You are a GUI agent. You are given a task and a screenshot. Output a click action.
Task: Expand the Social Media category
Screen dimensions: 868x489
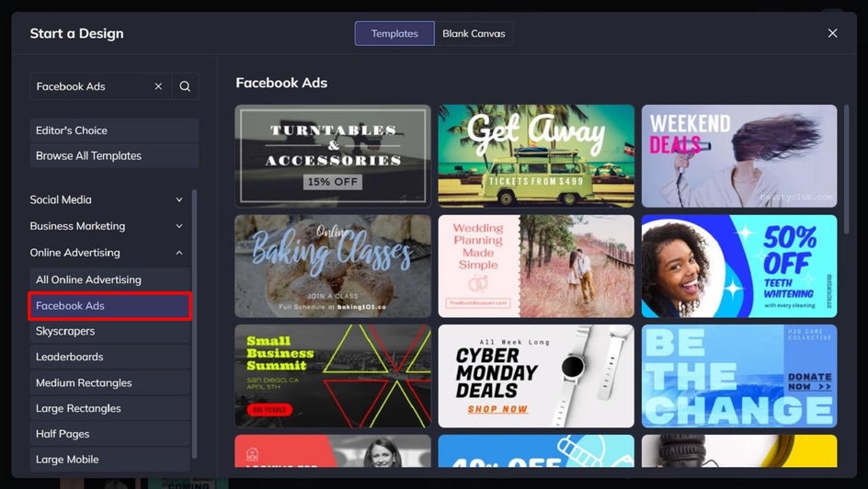pyautogui.click(x=107, y=199)
